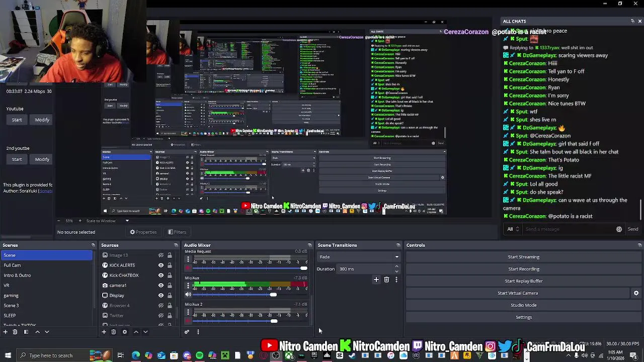Screen dimensions: 644x362
Task: Move scene down arrow in Scenes toolbar
Action: [x=47, y=332]
